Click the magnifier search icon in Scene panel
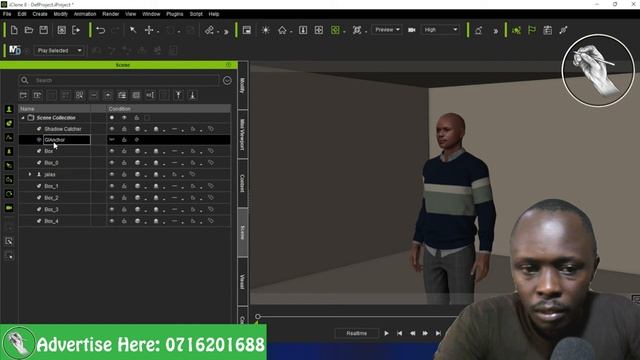640x360 pixels. [x=24, y=80]
